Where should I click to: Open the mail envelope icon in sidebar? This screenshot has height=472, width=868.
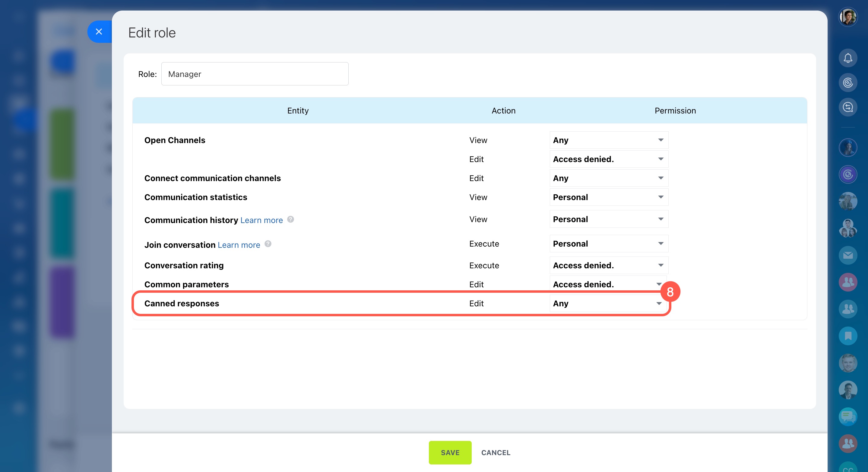(847, 255)
